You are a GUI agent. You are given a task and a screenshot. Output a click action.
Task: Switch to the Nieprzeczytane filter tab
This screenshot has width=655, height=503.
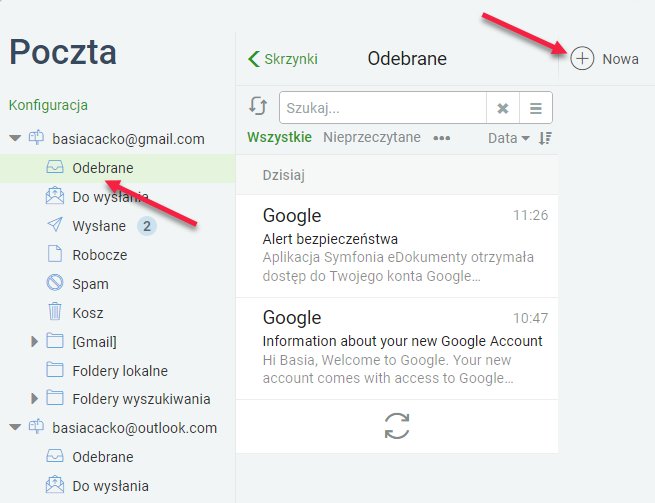(372, 137)
